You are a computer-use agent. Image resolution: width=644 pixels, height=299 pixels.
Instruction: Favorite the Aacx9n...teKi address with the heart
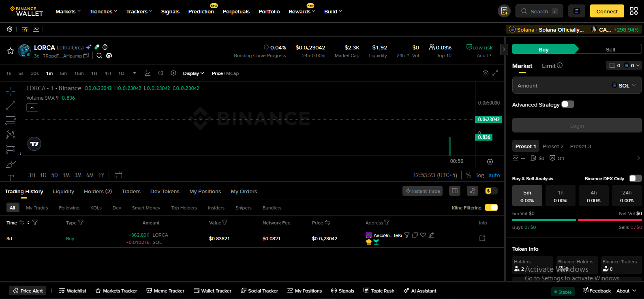click(x=423, y=235)
